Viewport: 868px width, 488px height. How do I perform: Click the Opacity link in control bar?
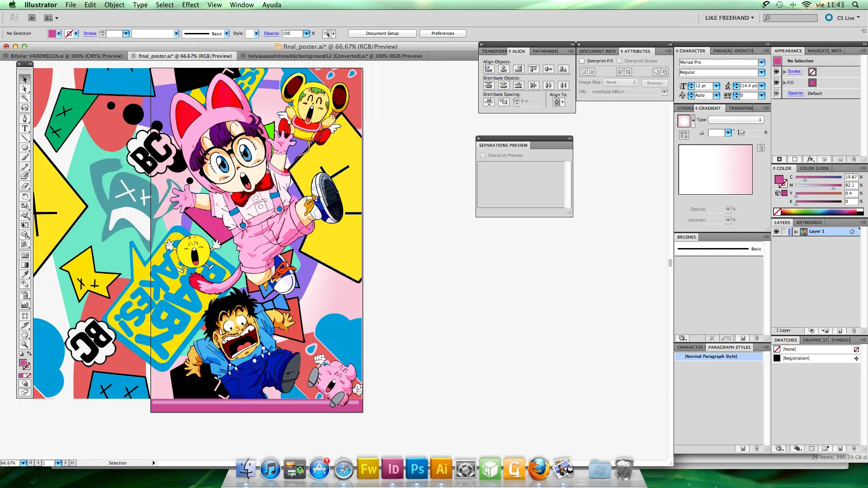(271, 33)
